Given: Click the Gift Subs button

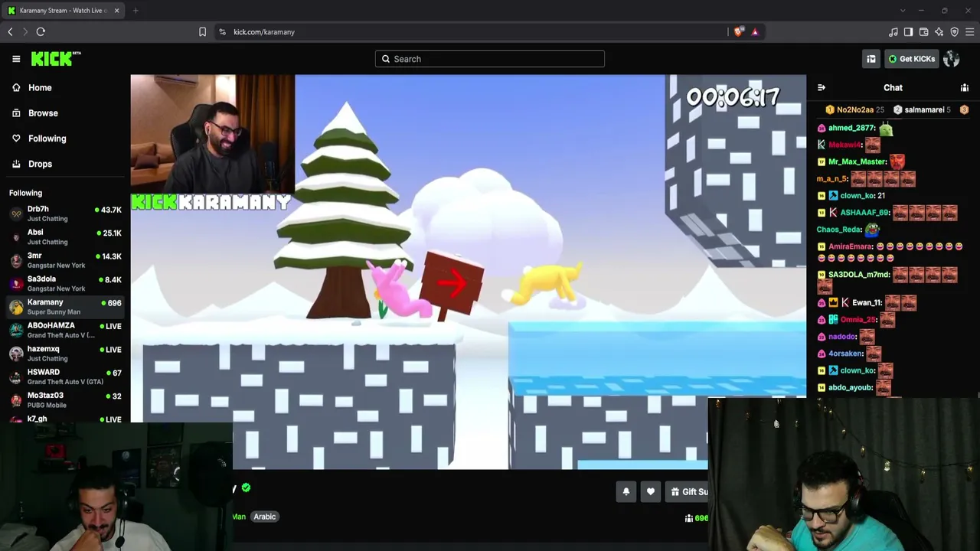Looking at the screenshot, I should point(688,492).
